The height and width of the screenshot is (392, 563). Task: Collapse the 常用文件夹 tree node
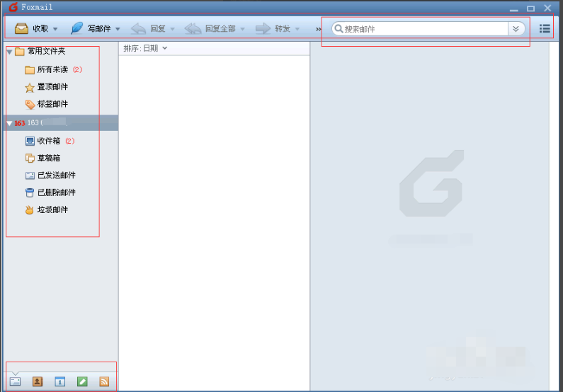(x=9, y=52)
